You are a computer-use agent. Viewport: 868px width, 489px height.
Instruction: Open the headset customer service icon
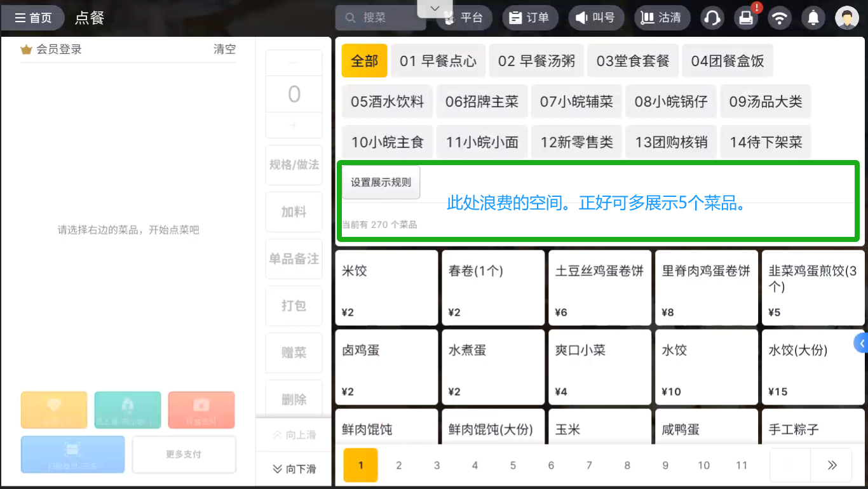point(712,18)
